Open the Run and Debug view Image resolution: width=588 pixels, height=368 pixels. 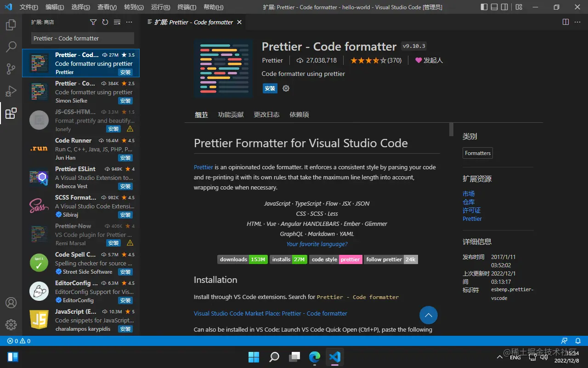11,91
